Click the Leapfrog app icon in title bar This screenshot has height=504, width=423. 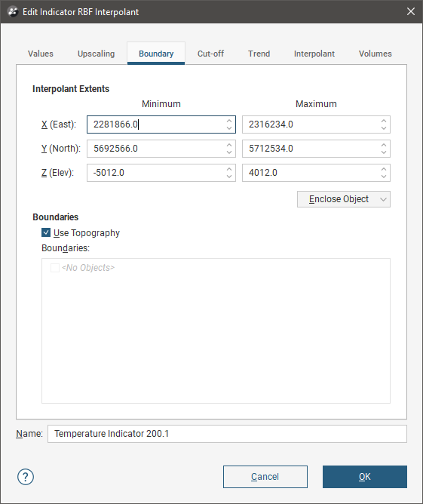[13, 12]
